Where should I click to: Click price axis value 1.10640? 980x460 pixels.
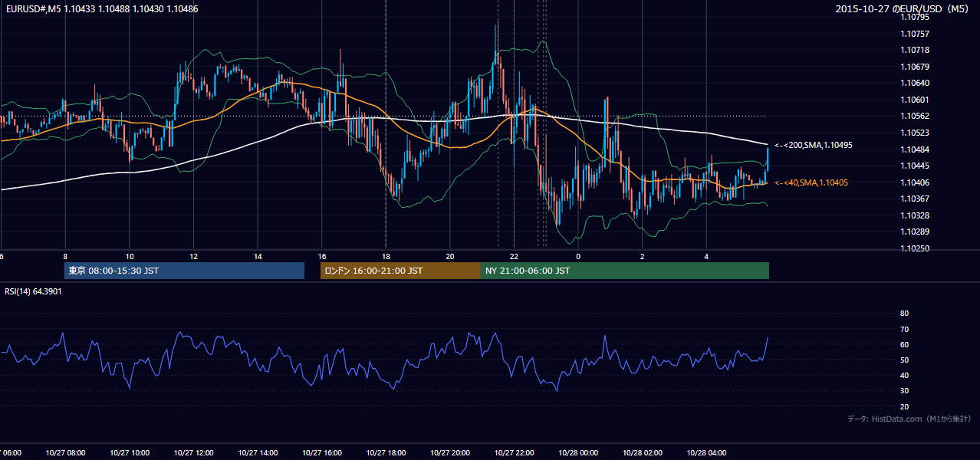(x=916, y=84)
